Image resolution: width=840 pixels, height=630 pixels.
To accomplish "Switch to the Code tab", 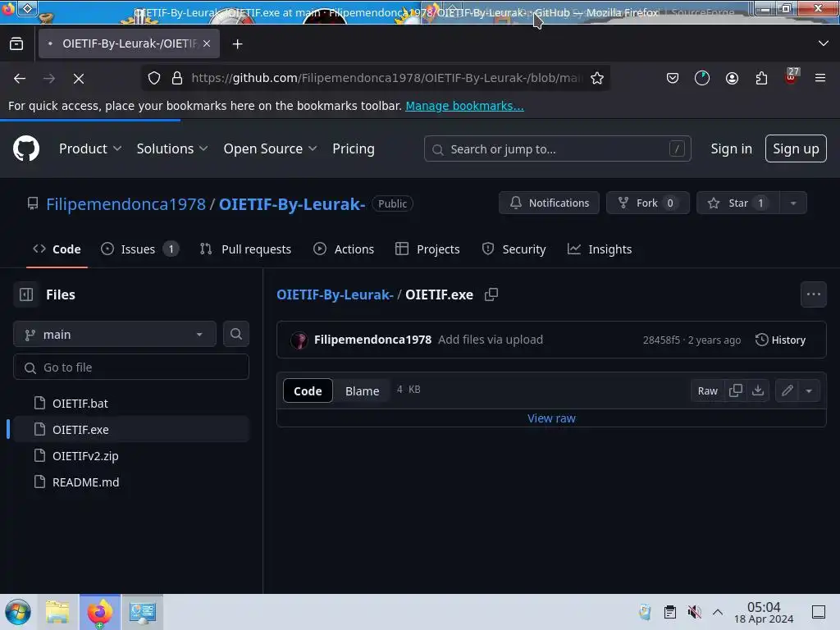I will point(57,249).
